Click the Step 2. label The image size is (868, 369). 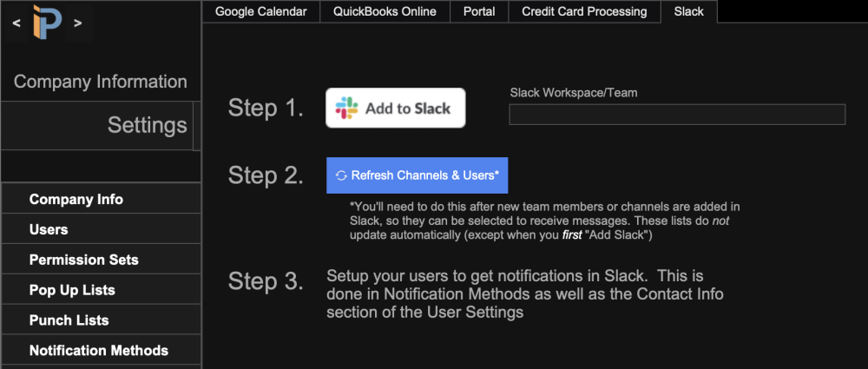click(x=266, y=175)
